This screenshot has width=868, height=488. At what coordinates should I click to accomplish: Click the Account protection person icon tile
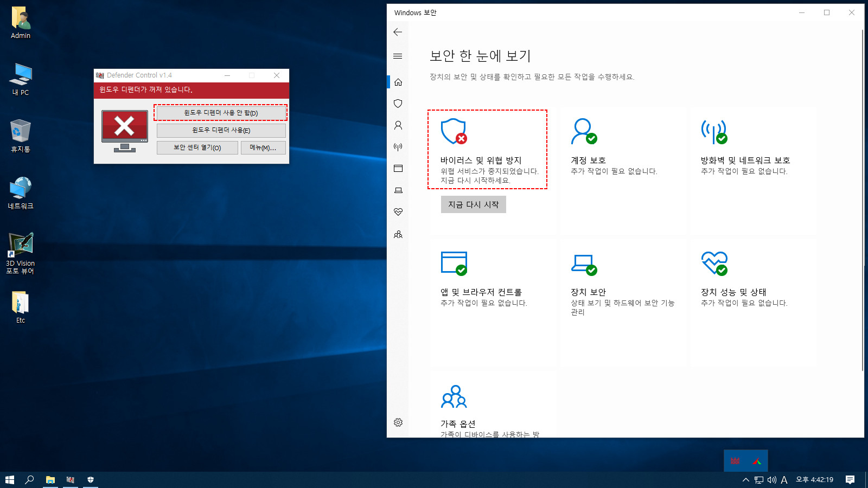[584, 131]
